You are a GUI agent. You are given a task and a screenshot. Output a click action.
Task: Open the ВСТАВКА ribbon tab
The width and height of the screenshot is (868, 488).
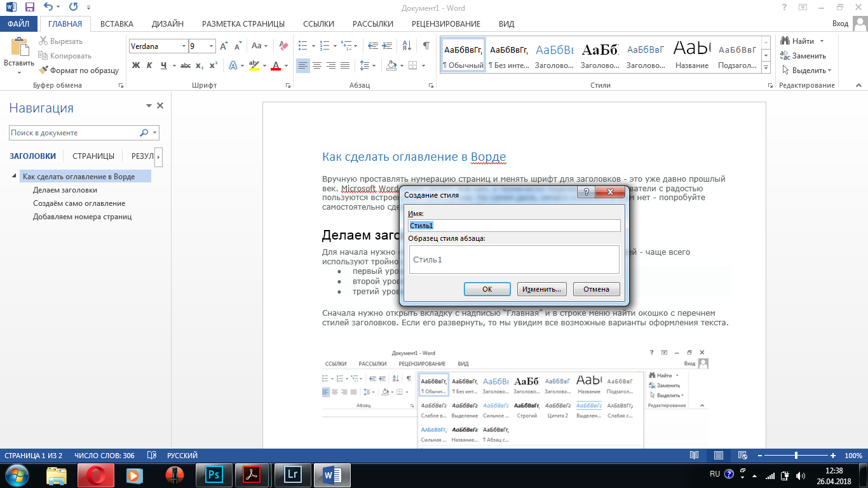tap(116, 24)
